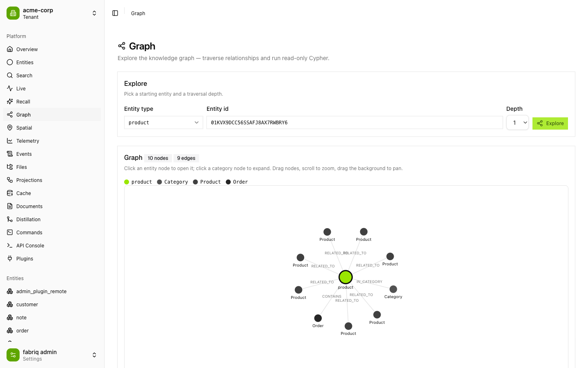Click the acme-corp tenant logo
This screenshot has width=588, height=368.
click(x=13, y=13)
